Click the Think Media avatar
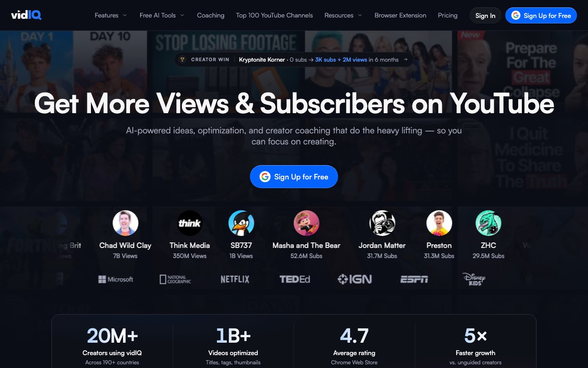Image resolution: width=588 pixels, height=368 pixels. [x=190, y=223]
